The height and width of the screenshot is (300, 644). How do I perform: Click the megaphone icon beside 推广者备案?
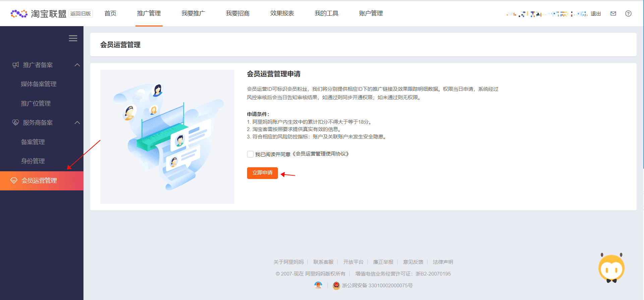[x=15, y=65]
